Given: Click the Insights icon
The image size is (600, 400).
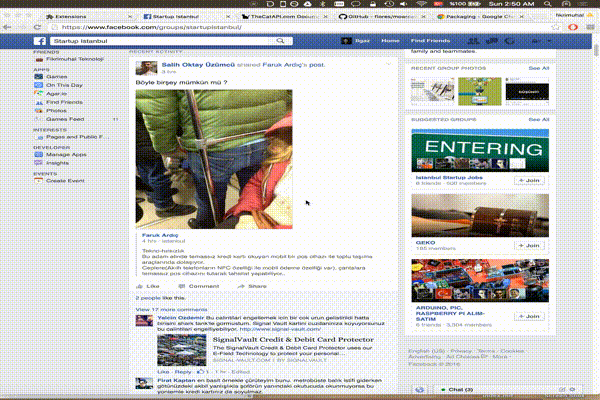Looking at the screenshot, I should pos(39,163).
